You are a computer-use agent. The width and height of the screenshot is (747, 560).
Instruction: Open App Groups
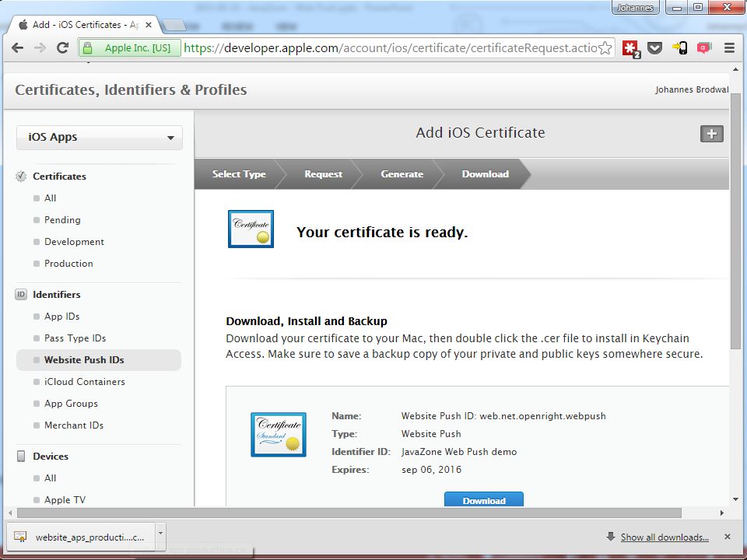coord(71,404)
